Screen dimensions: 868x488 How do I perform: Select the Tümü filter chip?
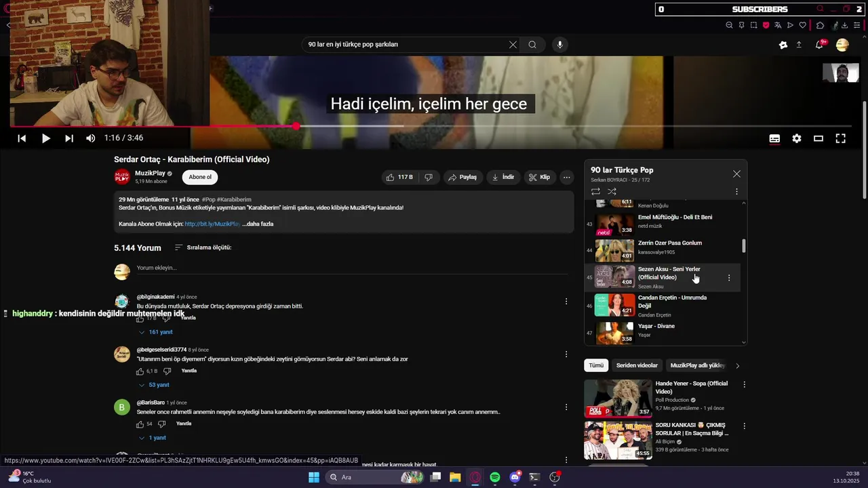point(596,365)
